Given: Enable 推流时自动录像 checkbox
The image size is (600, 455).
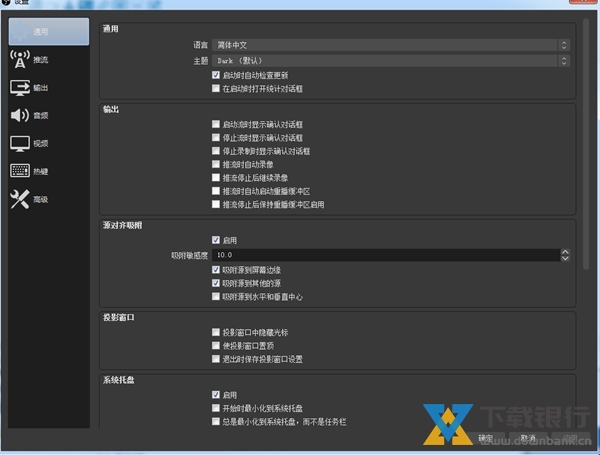Looking at the screenshot, I should pyautogui.click(x=216, y=164).
